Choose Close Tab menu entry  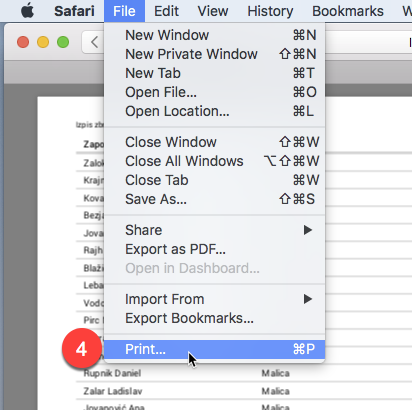pyautogui.click(x=215, y=180)
